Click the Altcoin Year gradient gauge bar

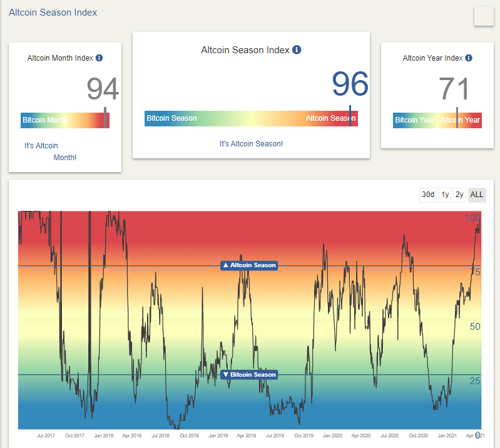click(437, 120)
